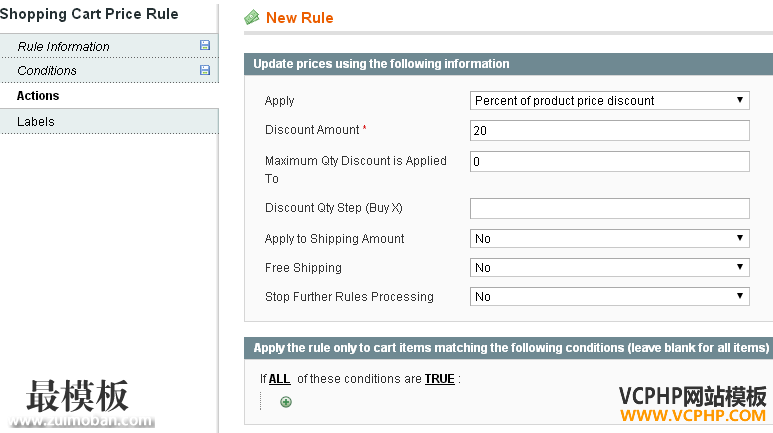This screenshot has width=773, height=433.
Task: Open the Free Shipping dropdown
Action: [x=609, y=268]
